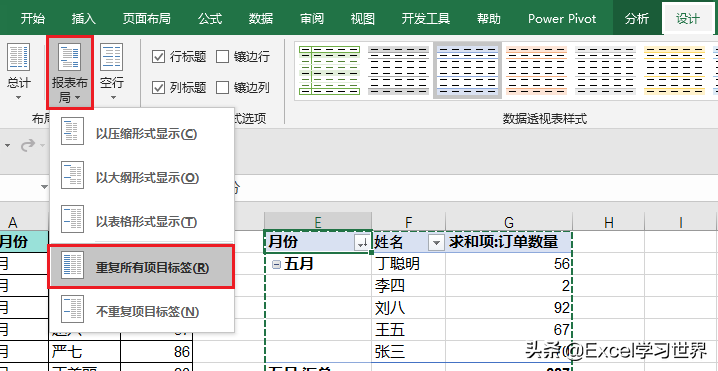Uncheck the 行标题 checkbox
The image size is (718, 371).
click(158, 57)
